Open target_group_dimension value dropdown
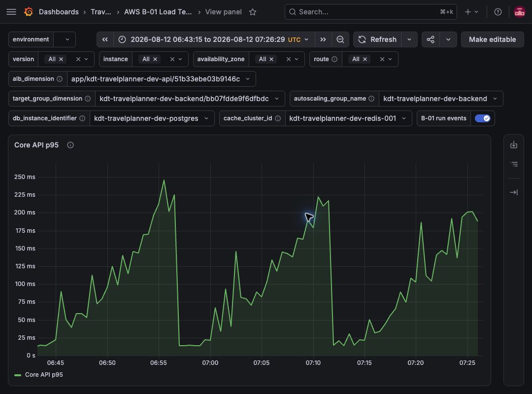 tap(190, 99)
